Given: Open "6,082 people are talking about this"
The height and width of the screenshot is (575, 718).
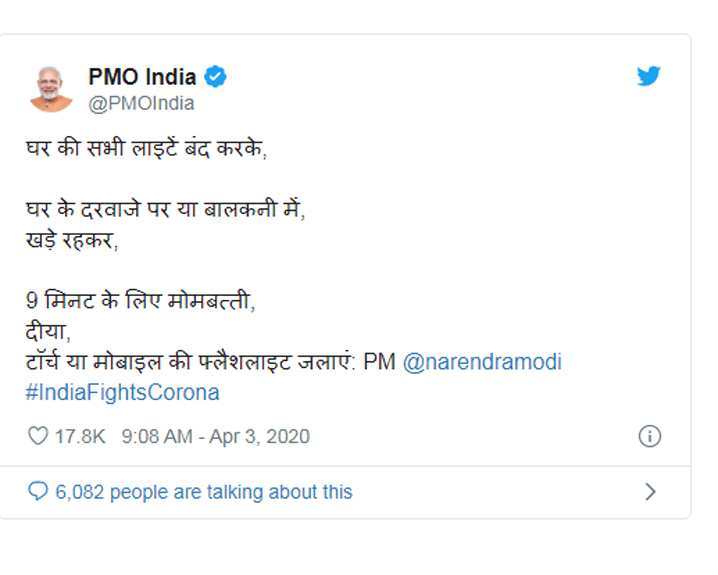Looking at the screenshot, I should [204, 491].
